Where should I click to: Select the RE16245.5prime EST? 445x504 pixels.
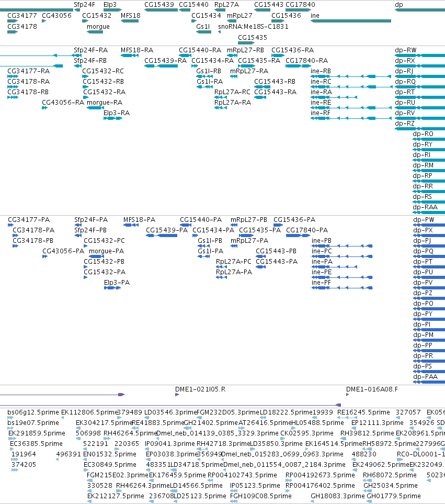(x=347, y=418)
